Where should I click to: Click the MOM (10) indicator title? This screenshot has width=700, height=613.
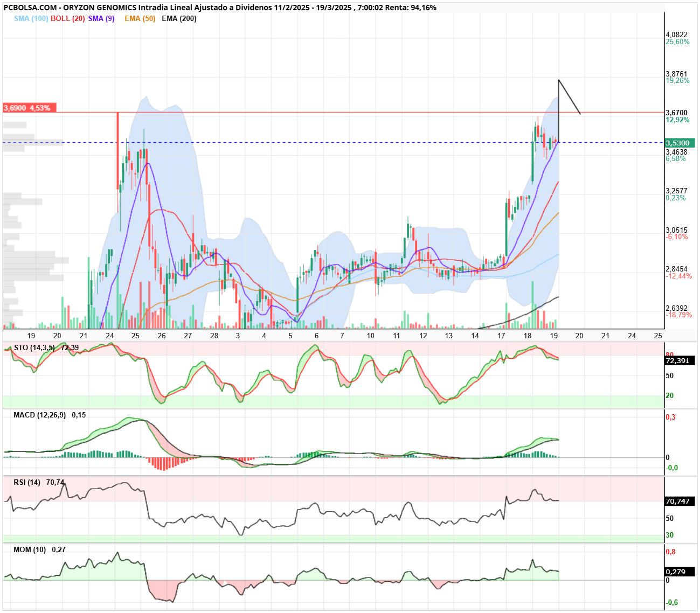[30, 549]
